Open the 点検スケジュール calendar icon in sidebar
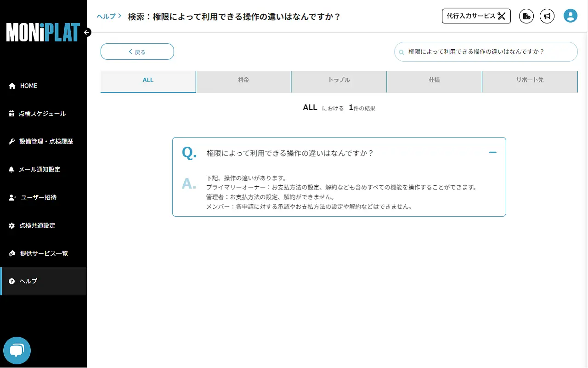Viewport: 588px width, 368px height. pyautogui.click(x=11, y=114)
